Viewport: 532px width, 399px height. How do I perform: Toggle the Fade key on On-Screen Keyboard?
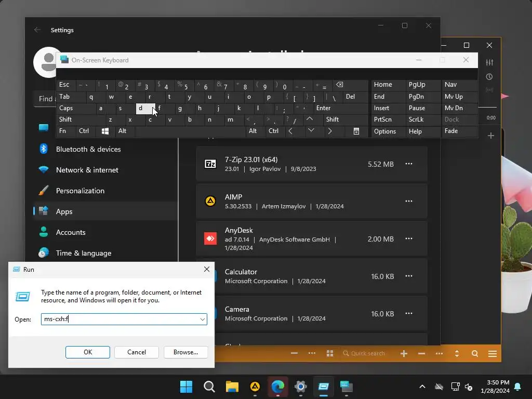point(459,131)
